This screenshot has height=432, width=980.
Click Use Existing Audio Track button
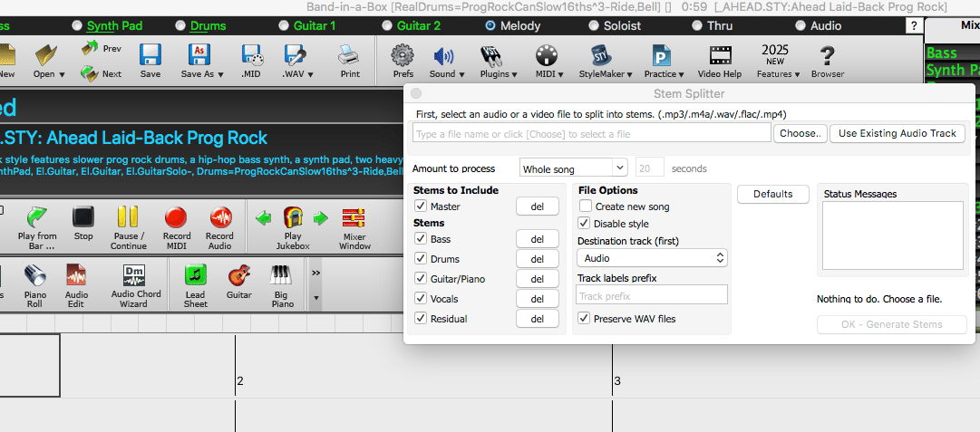pos(898,133)
